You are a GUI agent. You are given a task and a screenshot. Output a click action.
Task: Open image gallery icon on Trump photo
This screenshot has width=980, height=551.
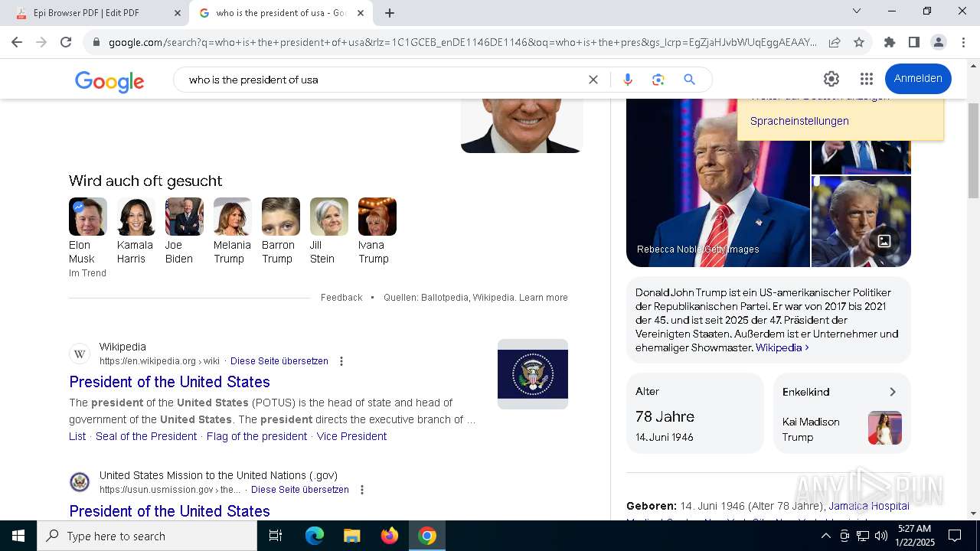pyautogui.click(x=884, y=241)
